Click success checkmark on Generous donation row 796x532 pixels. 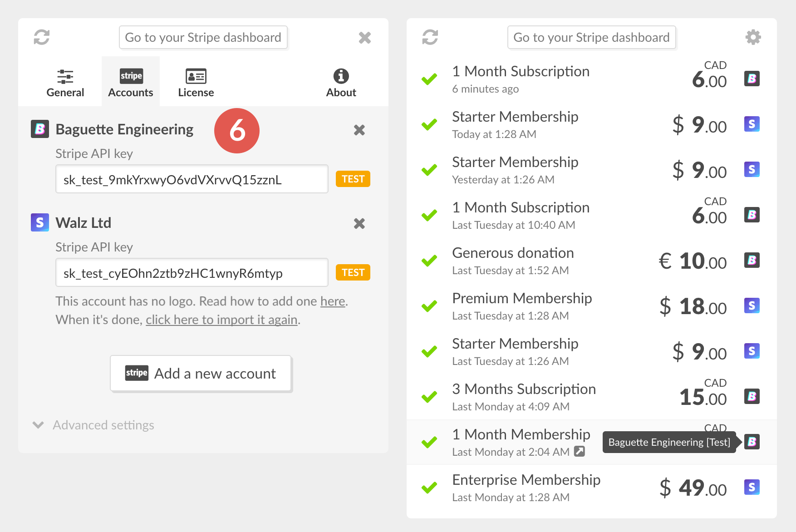point(429,261)
